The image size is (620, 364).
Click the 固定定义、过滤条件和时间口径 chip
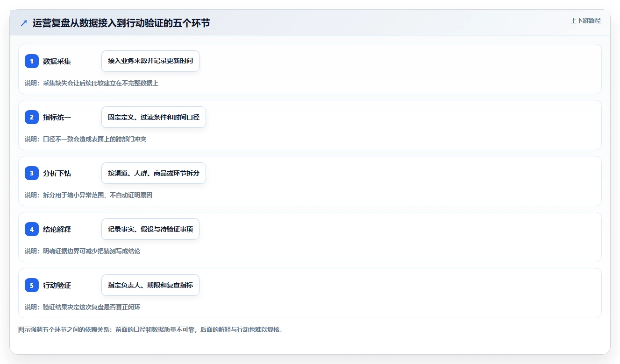click(154, 117)
